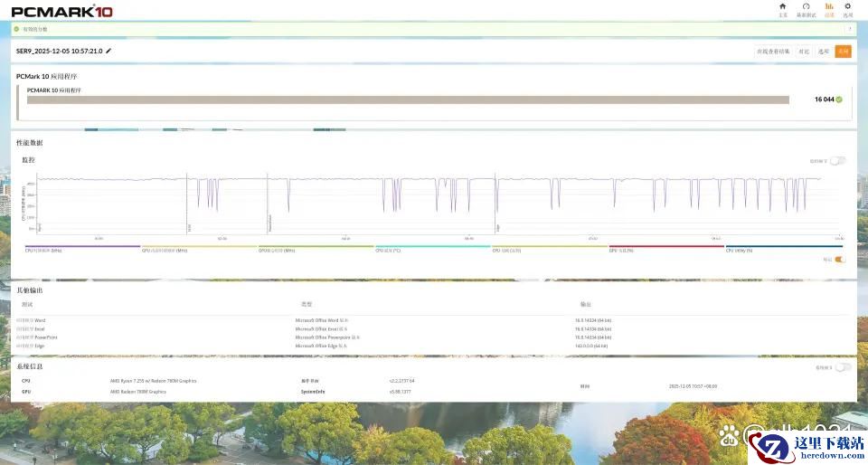Click the 性能数据 section heading

pos(29,143)
